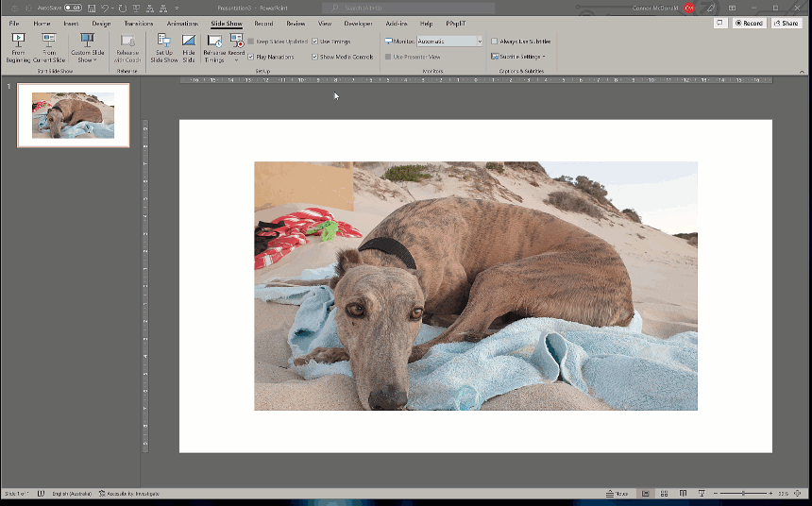Uncheck Play Narrations checkbox
The width and height of the screenshot is (812, 506).
(x=251, y=57)
